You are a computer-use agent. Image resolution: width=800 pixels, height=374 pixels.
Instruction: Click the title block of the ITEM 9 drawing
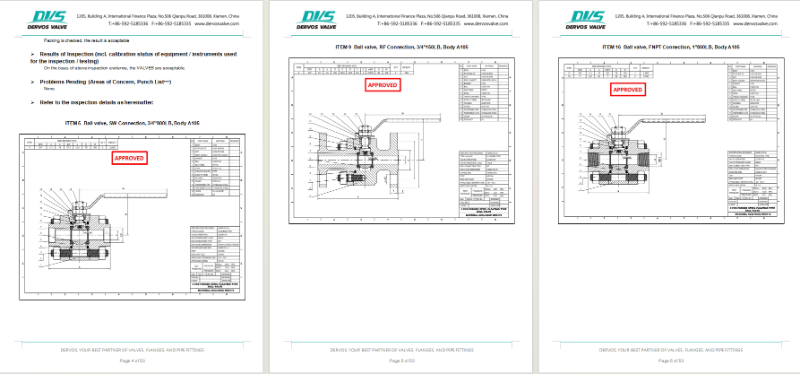tap(484, 185)
